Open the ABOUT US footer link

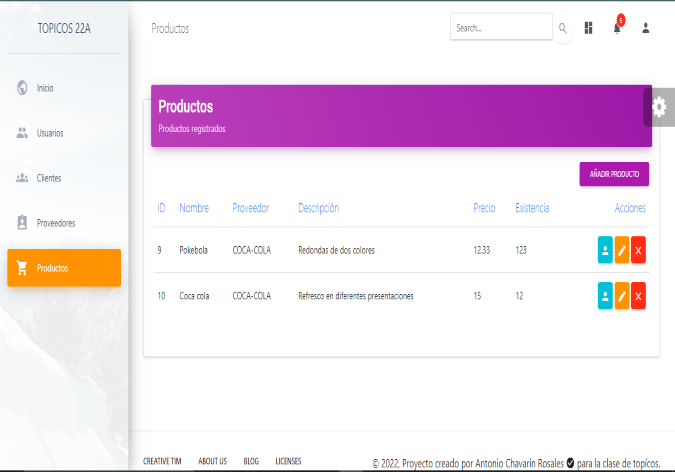tap(212, 461)
